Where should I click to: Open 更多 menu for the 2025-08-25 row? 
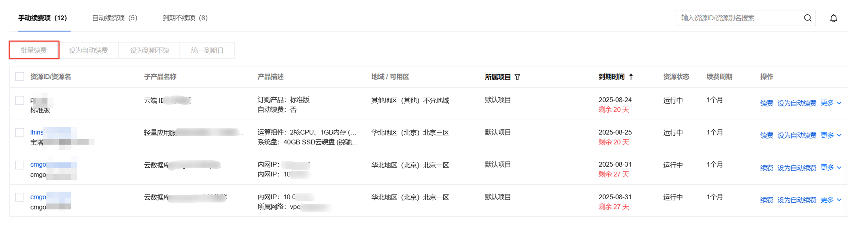click(831, 135)
